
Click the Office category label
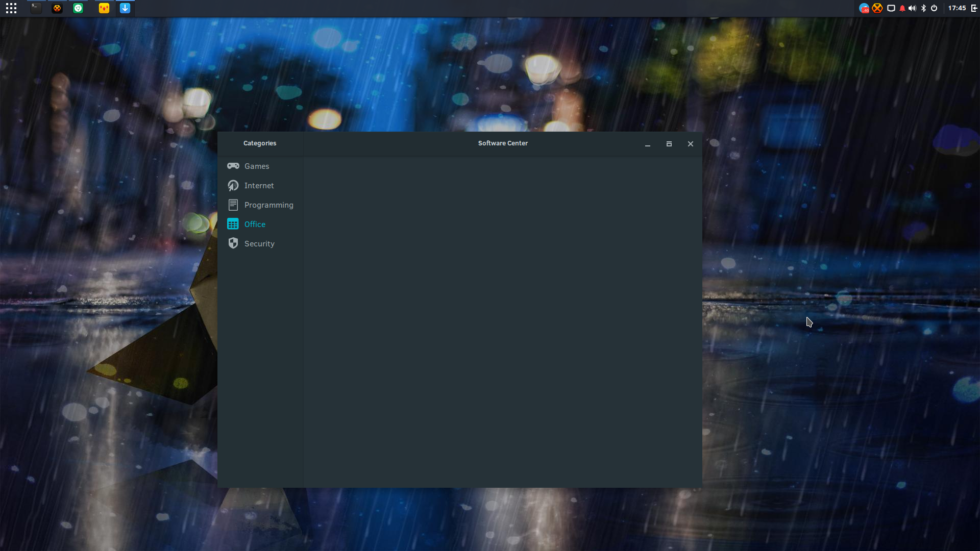(x=255, y=224)
